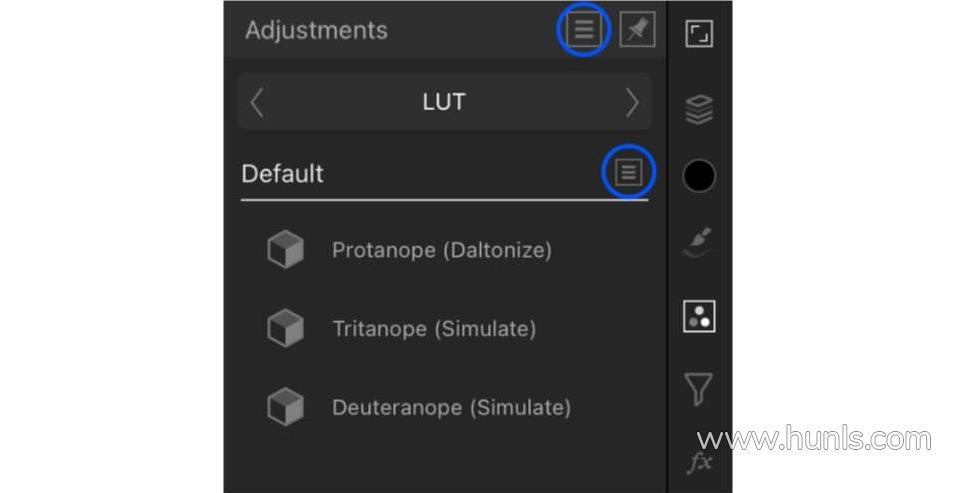Image resolution: width=960 pixels, height=493 pixels.
Task: Open the Default category options menu
Action: coord(628,173)
